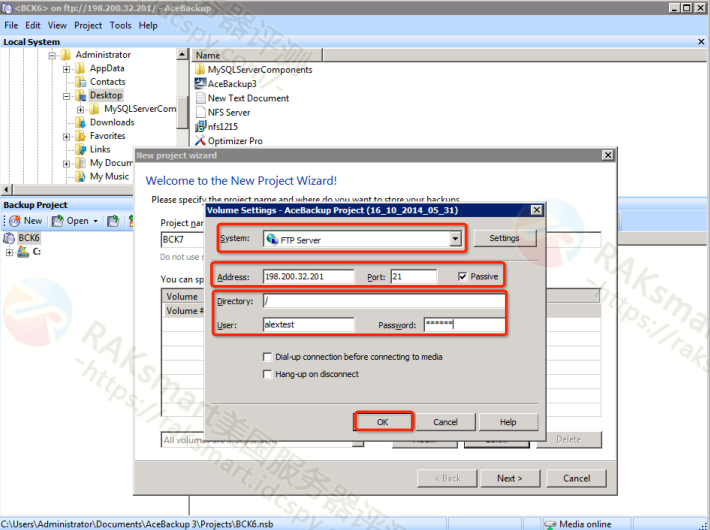Click the Port field
710x530 pixels.
coord(414,276)
